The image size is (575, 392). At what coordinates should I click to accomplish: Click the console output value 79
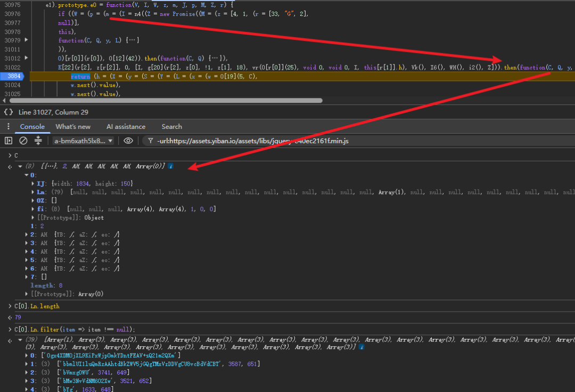coord(18,317)
